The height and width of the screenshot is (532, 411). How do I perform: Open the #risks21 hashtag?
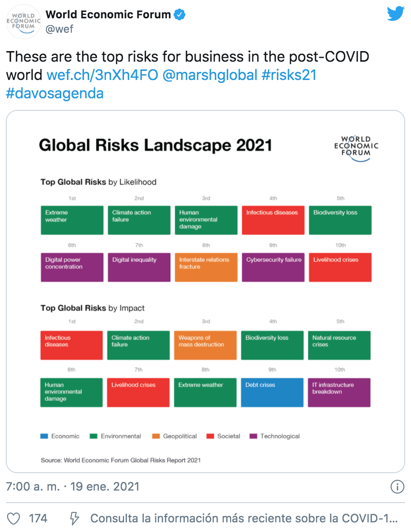[x=289, y=75]
